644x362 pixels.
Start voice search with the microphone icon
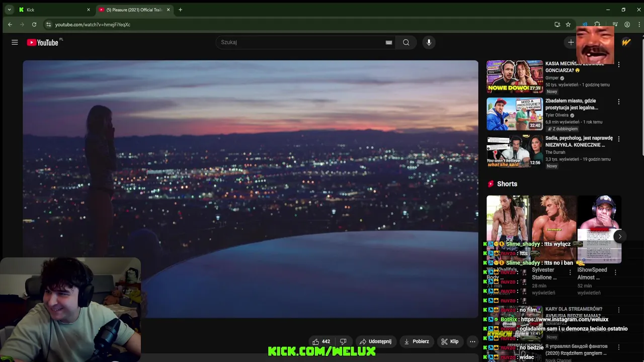pos(429,42)
